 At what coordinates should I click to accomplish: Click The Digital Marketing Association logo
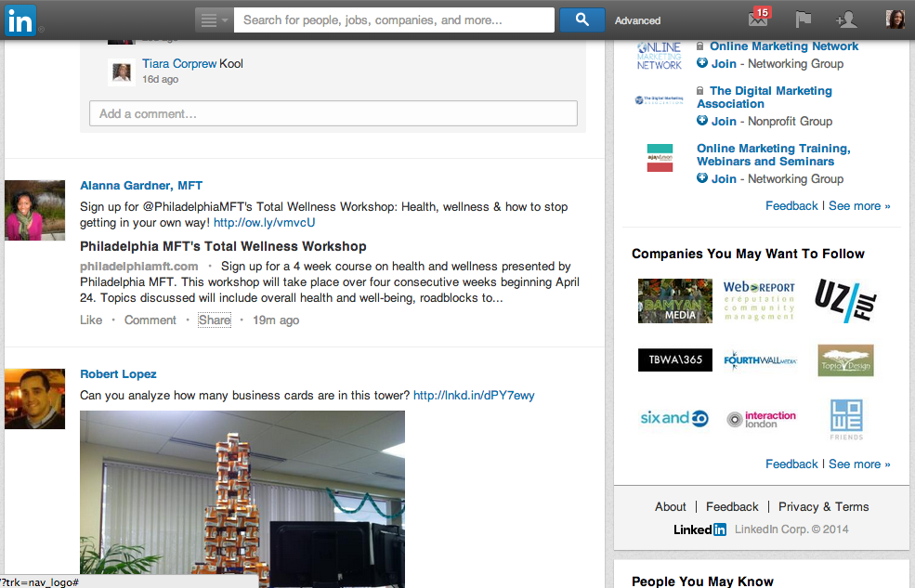pyautogui.click(x=659, y=99)
